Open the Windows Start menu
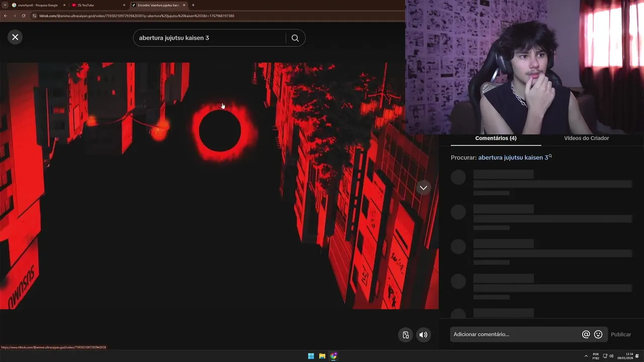This screenshot has width=644, height=362. (311, 356)
